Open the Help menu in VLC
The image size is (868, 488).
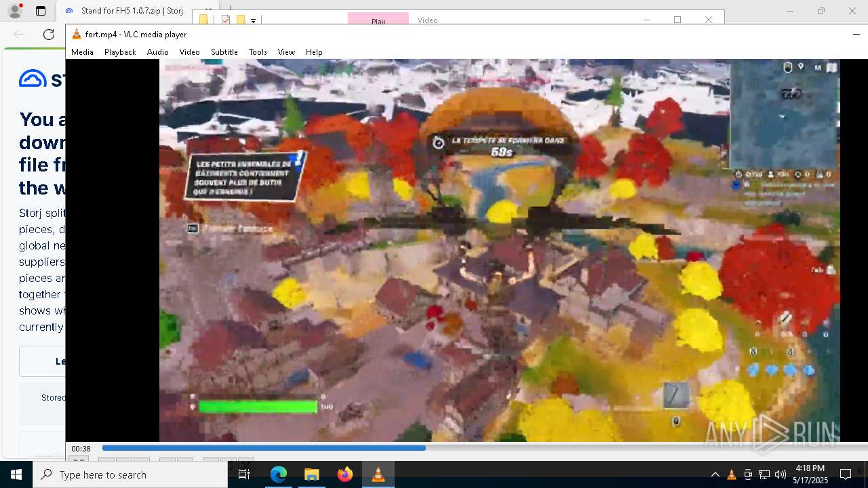[x=314, y=52]
